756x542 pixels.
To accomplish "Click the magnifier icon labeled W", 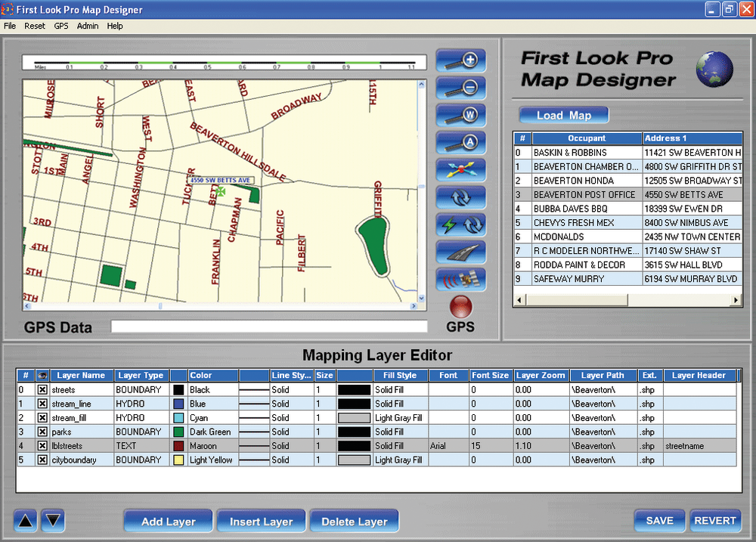I will tap(460, 116).
